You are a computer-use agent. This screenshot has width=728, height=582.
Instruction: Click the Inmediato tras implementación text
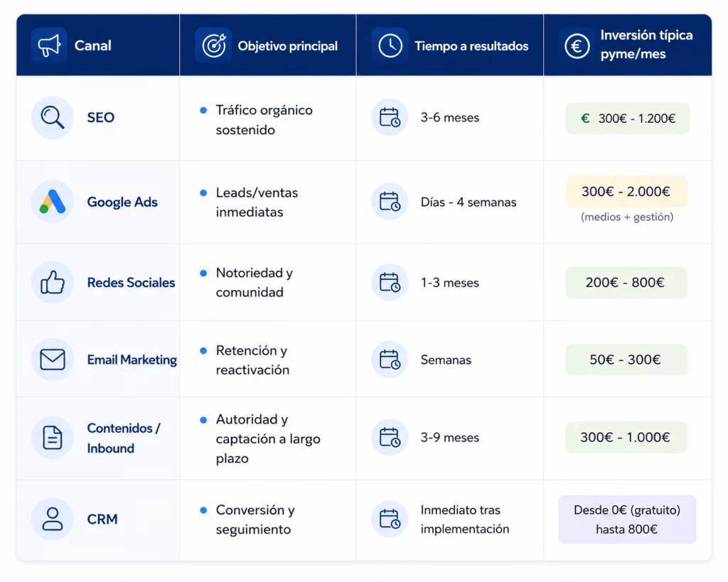click(465, 519)
